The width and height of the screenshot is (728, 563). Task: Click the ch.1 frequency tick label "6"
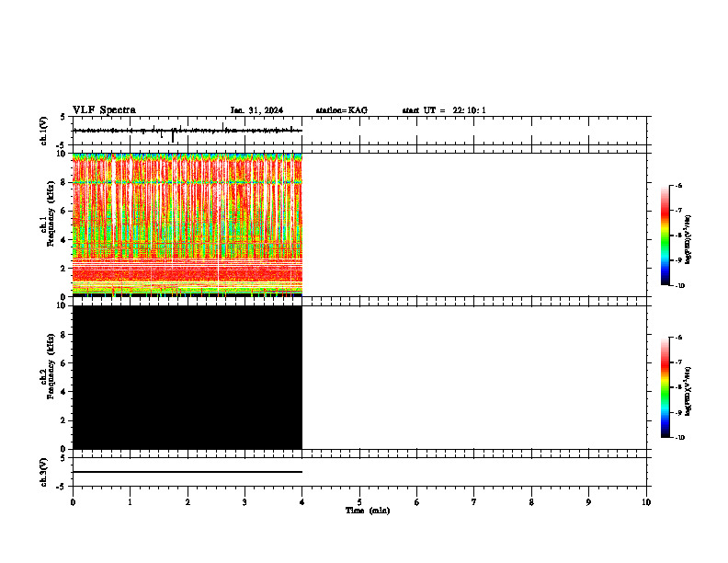point(64,211)
